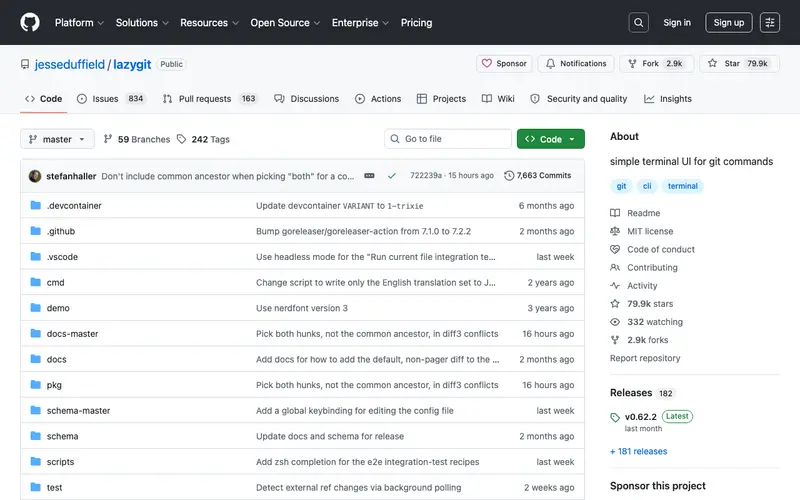Expand the Resources dropdown menu
This screenshot has width=800, height=500.
point(209,22)
